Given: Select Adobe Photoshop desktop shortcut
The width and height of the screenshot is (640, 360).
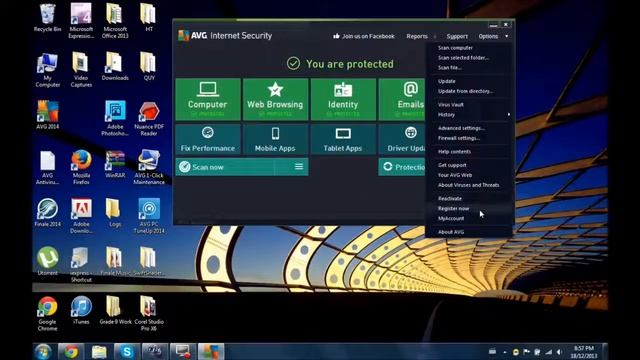Looking at the screenshot, I should coord(115,118).
